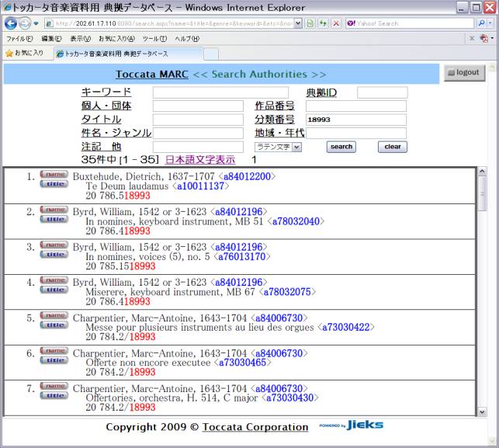The image size is (499, 448).
Task: Click the search button
Action: [x=341, y=147]
